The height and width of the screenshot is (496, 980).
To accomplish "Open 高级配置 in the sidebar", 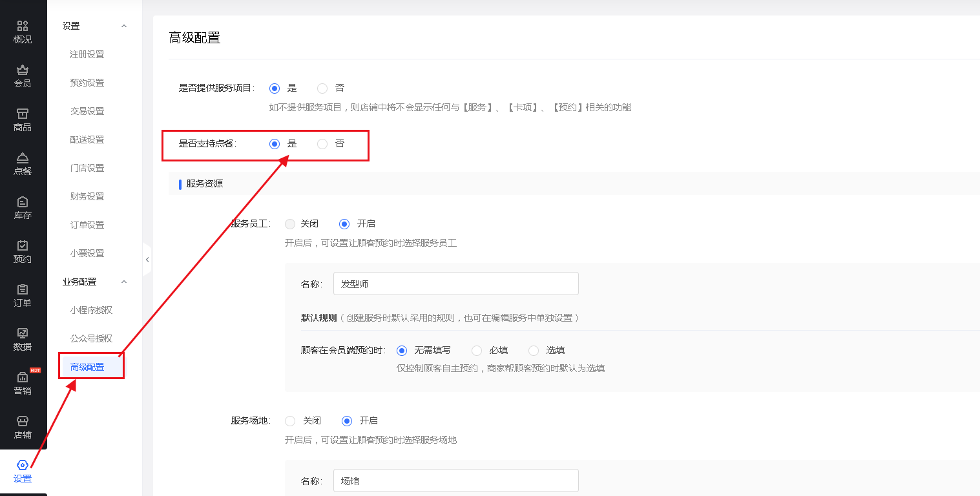I will (87, 367).
